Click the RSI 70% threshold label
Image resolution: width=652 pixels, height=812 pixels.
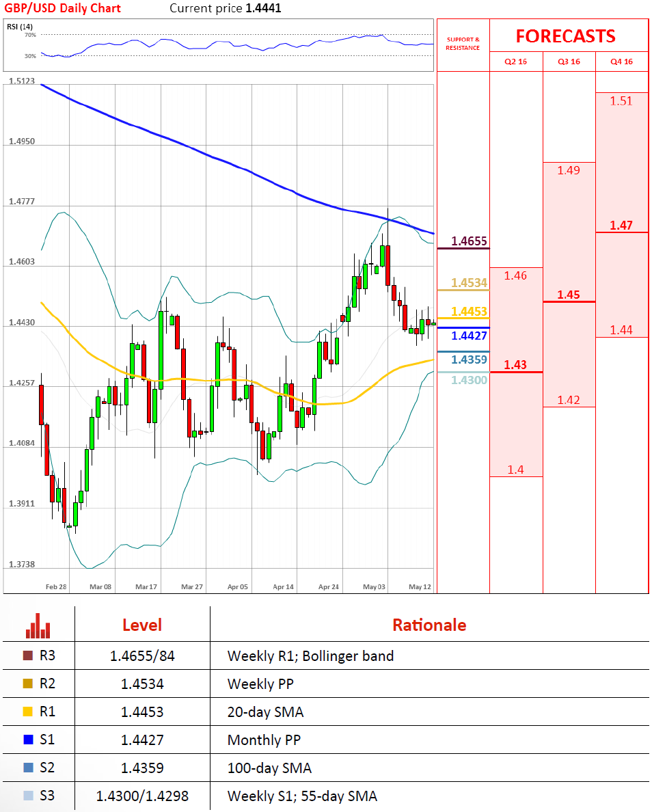pos(30,36)
